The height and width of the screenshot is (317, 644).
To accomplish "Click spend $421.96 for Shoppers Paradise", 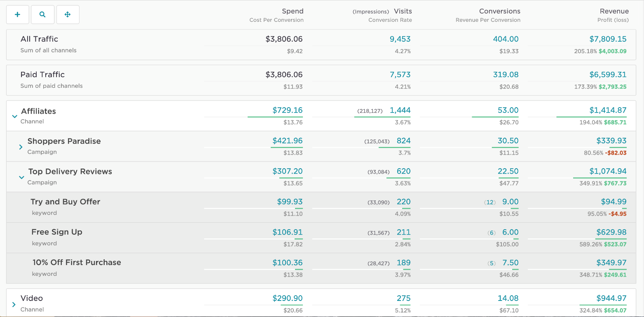I will pos(288,141).
